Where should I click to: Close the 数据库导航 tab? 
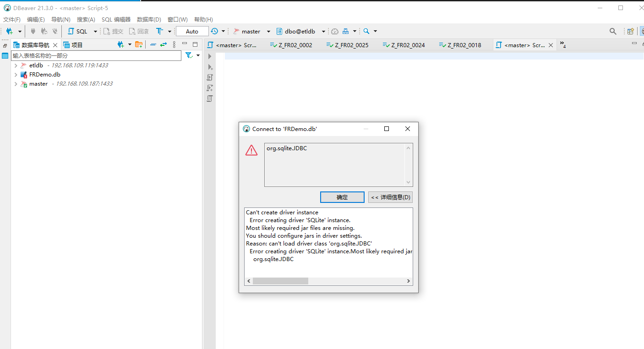click(x=55, y=45)
